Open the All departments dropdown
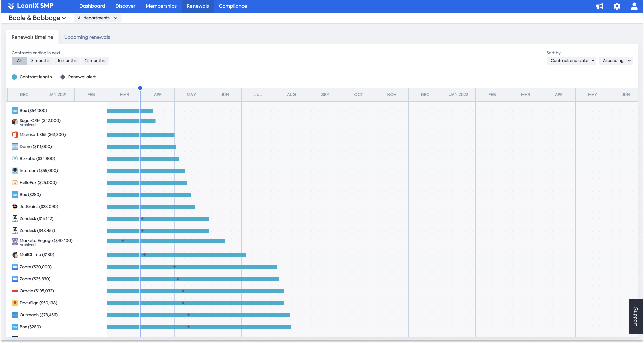The image size is (644, 343). coord(97,18)
